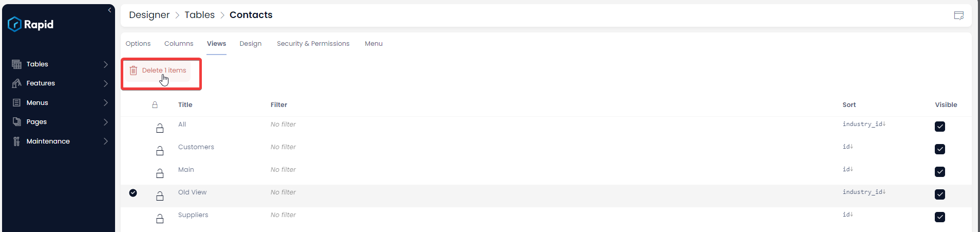The width and height of the screenshot is (980, 232).
Task: Open the Security & Permissions tab
Action: pos(313,44)
